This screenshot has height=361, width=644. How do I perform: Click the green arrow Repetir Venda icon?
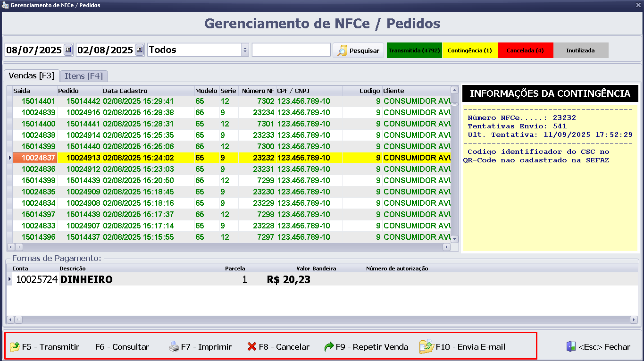pos(329,347)
